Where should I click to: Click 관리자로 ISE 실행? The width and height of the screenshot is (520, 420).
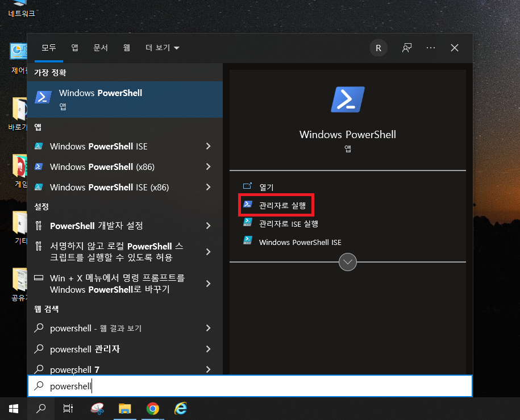[288, 224]
